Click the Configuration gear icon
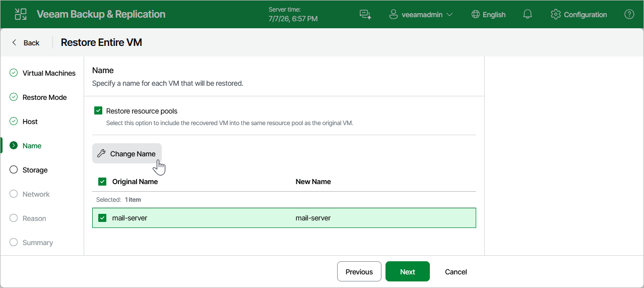This screenshot has width=644, height=288. point(556,15)
